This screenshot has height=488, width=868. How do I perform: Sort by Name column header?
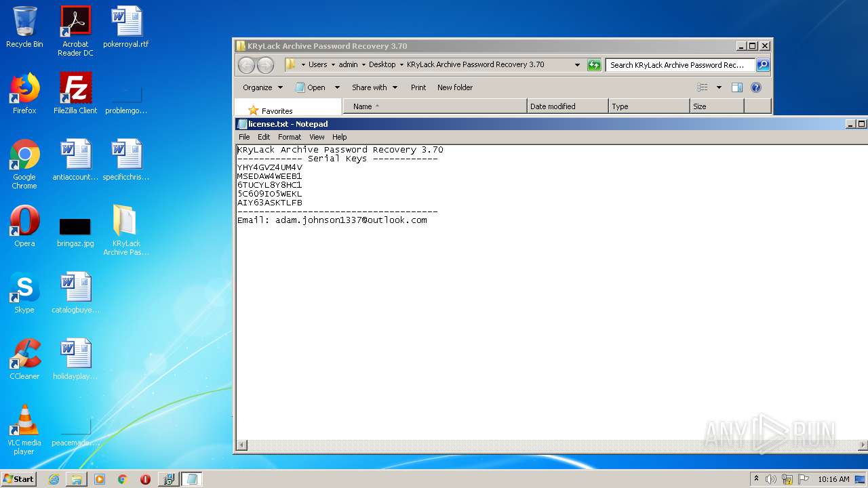(435, 106)
